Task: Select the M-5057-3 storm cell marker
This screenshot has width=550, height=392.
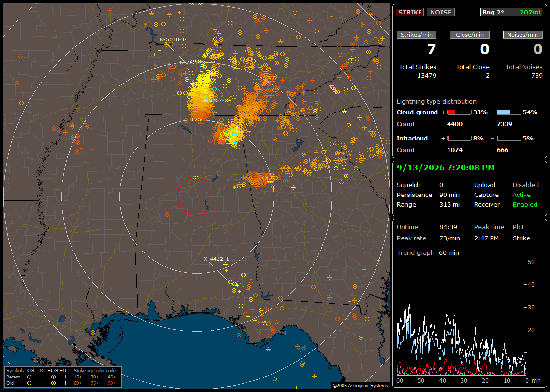Action: (x=215, y=100)
